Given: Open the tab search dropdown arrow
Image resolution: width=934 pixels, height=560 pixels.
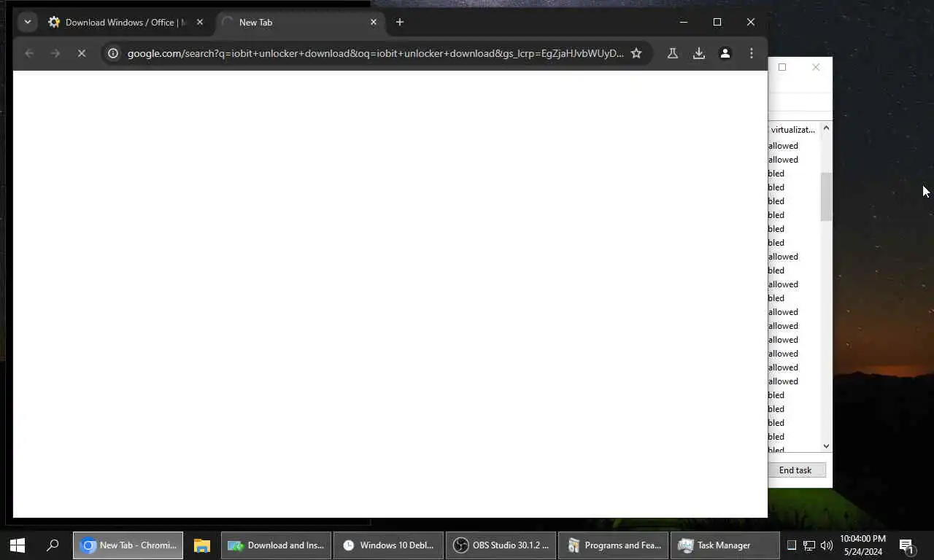Looking at the screenshot, I should click(28, 22).
